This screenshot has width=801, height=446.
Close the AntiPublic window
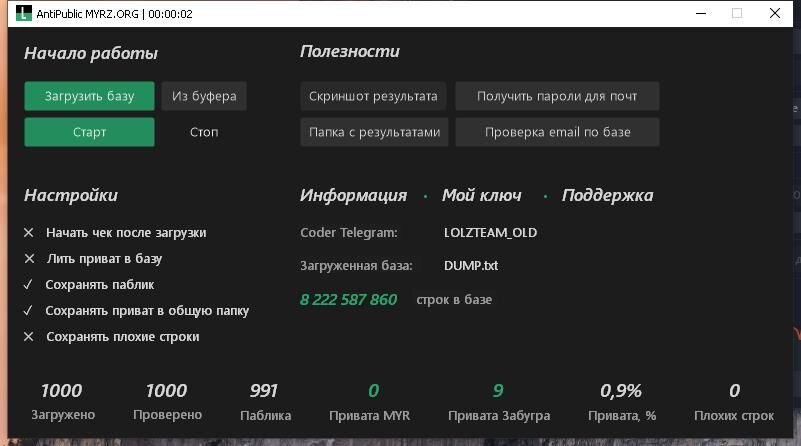pyautogui.click(x=774, y=13)
